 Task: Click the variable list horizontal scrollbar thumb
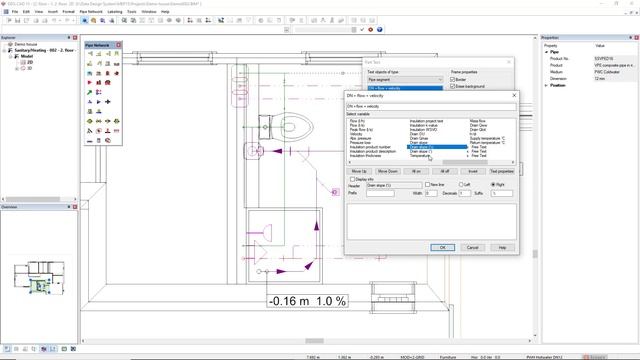465,162
